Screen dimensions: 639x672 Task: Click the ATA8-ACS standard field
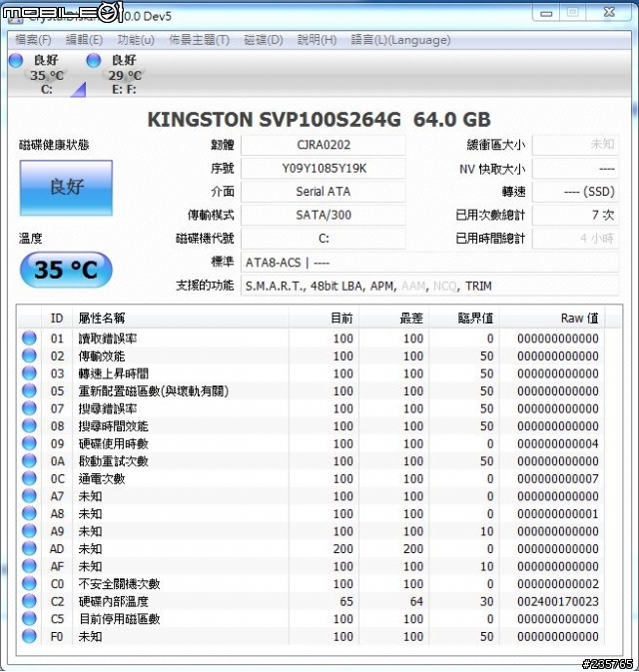430,262
